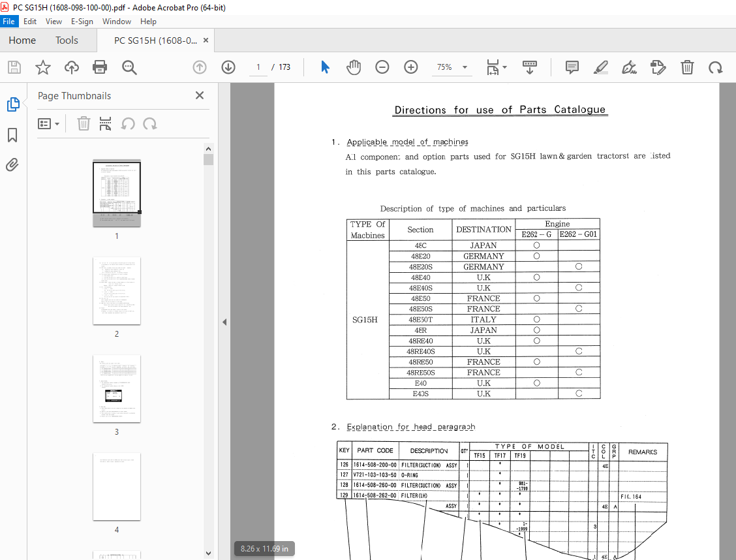
Task: Open the Sign document pen tool
Action: [x=629, y=67]
